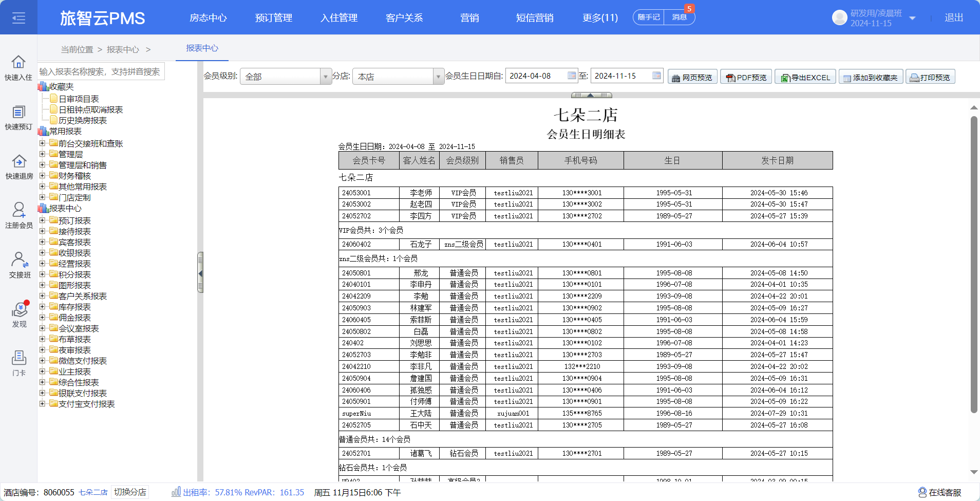The width and height of the screenshot is (980, 501).
Task: Expand 支付宝支付报表 folder
Action: click(x=43, y=404)
